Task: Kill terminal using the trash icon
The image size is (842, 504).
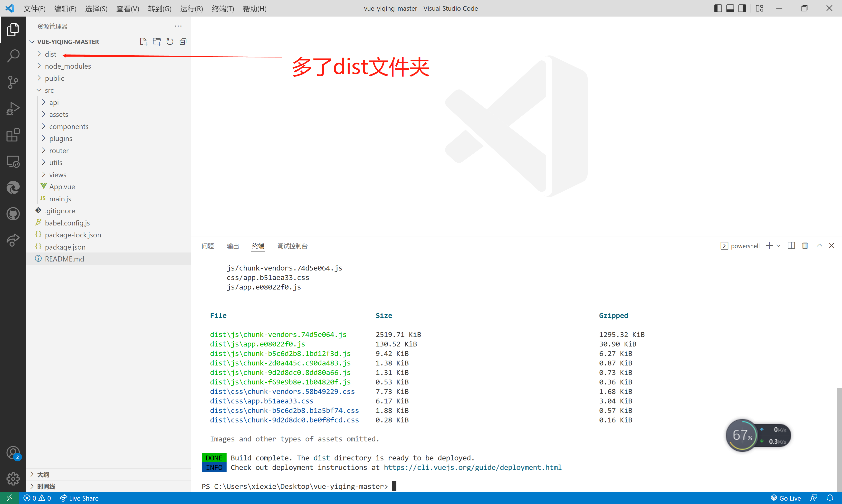Action: point(805,245)
